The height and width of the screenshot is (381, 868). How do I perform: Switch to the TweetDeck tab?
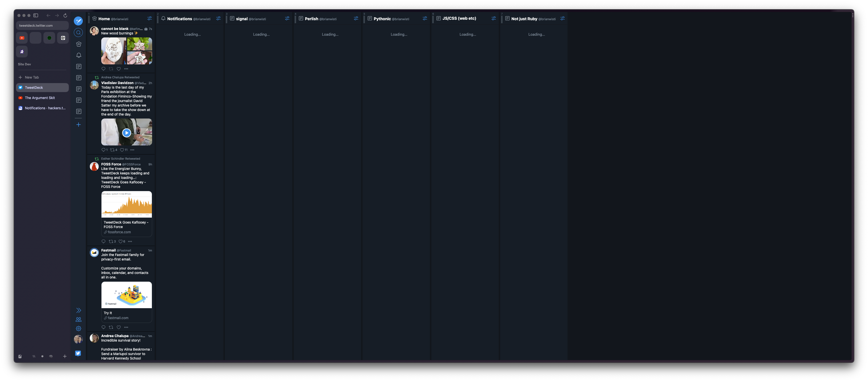[x=42, y=88]
